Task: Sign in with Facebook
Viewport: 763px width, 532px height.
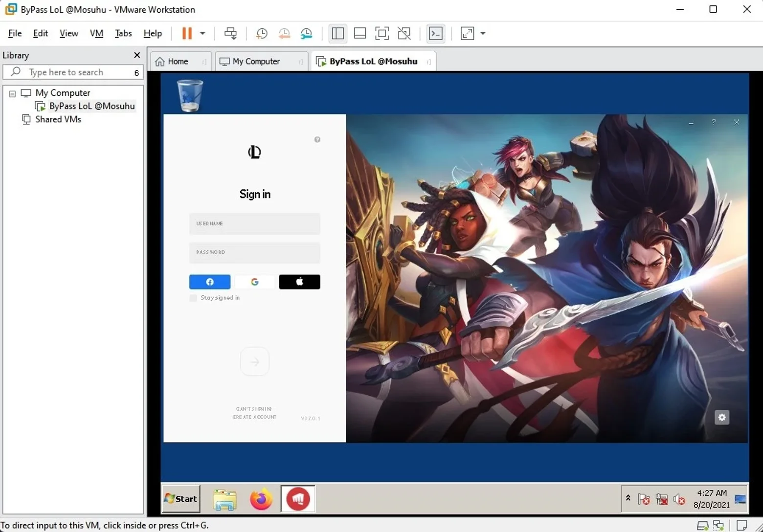Action: [210, 282]
